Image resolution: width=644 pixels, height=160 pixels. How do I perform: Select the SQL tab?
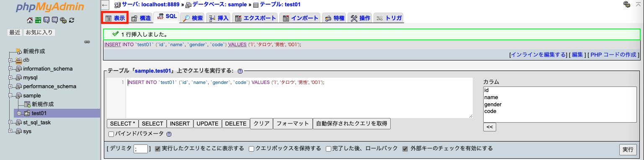(167, 17)
